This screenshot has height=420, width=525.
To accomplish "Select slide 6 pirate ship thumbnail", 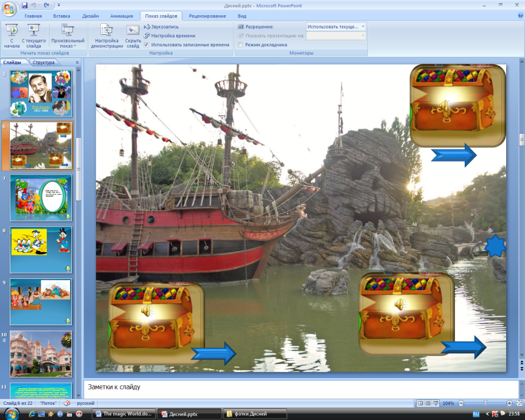I will tap(41, 145).
